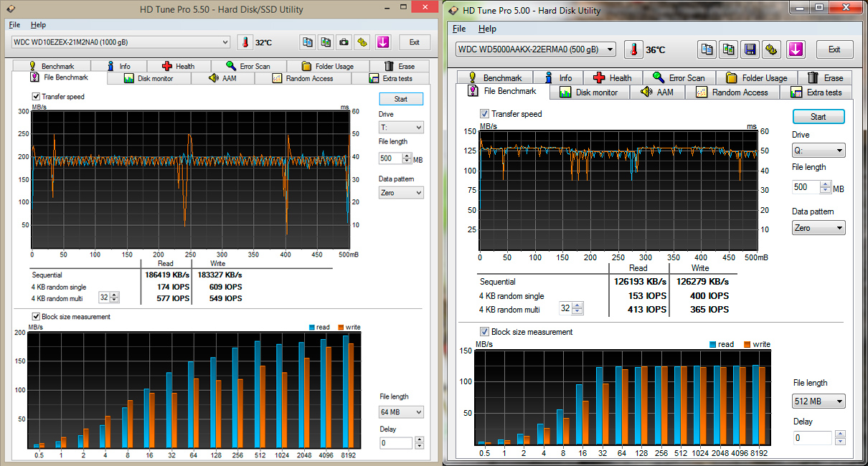The image size is (868, 466).
Task: Click the thermometer icon beside 36°C
Action: coord(633,49)
